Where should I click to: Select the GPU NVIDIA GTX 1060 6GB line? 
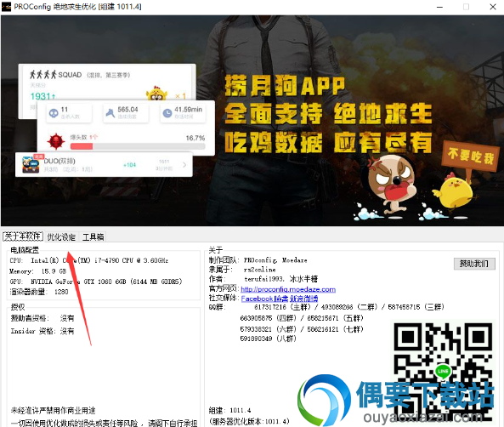[96, 282]
